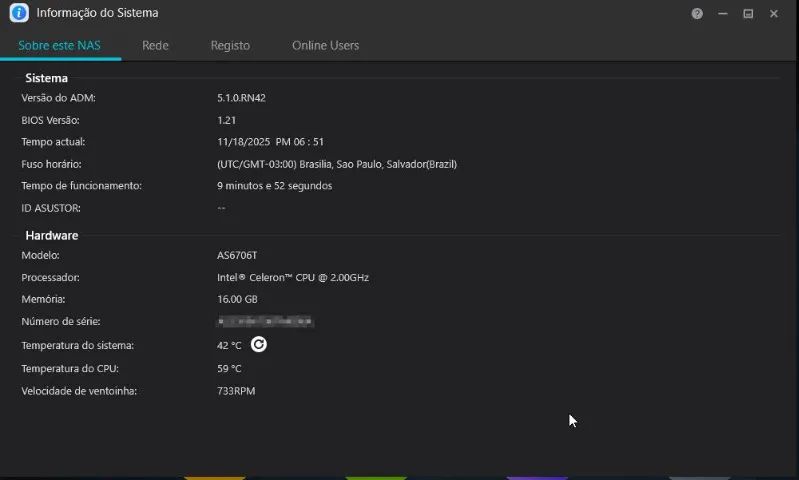This screenshot has width=799, height=480.
Task: Click the blurred serial number value
Action: pyautogui.click(x=265, y=322)
